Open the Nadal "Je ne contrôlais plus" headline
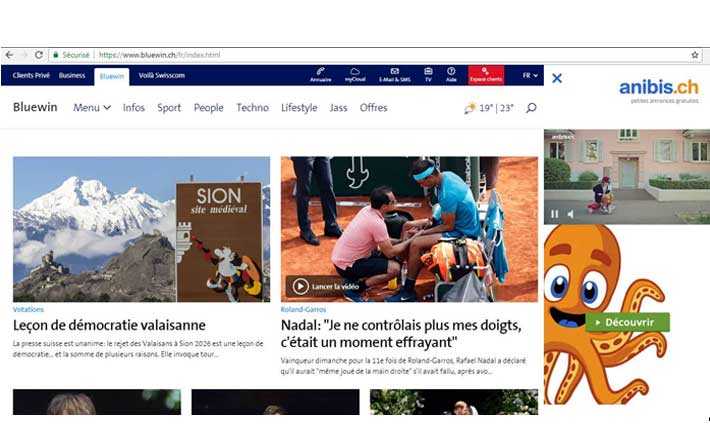 click(401, 333)
